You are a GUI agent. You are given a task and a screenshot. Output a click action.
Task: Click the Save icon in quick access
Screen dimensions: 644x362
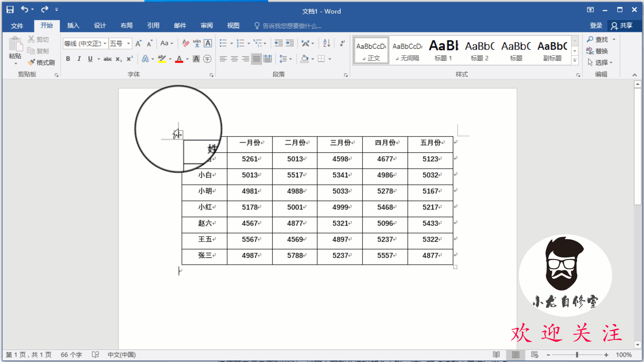point(10,9)
